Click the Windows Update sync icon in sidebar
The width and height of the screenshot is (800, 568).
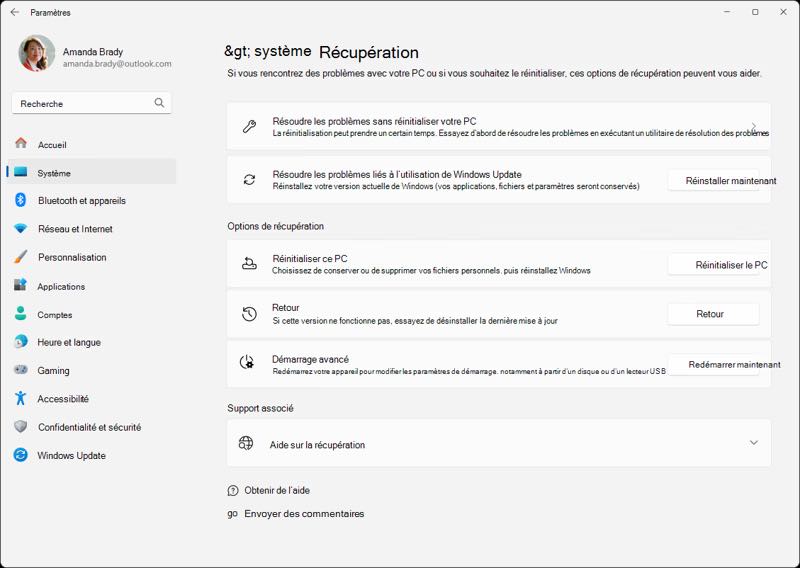pos(20,455)
